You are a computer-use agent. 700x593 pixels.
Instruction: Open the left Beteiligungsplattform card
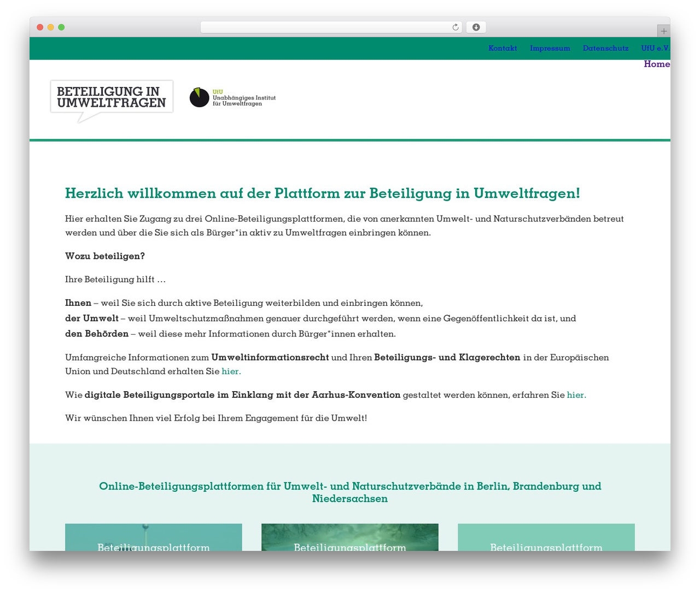pos(153,537)
